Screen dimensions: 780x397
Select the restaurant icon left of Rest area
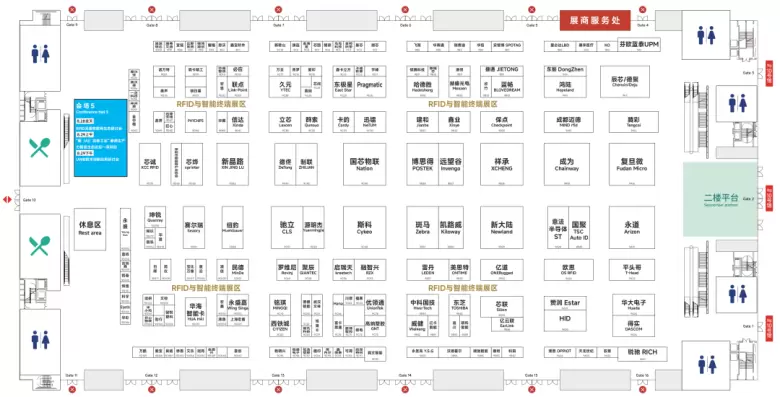point(39,246)
